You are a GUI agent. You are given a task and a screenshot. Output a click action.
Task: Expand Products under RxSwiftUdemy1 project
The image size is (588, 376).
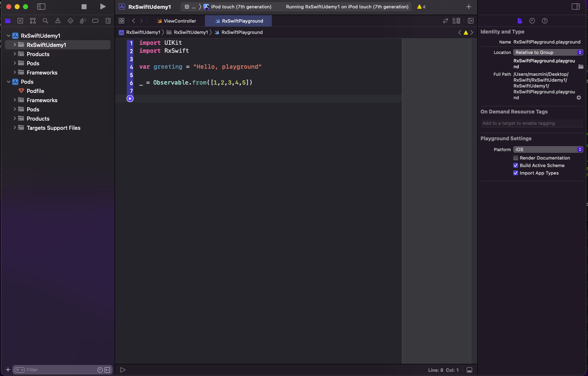(15, 54)
